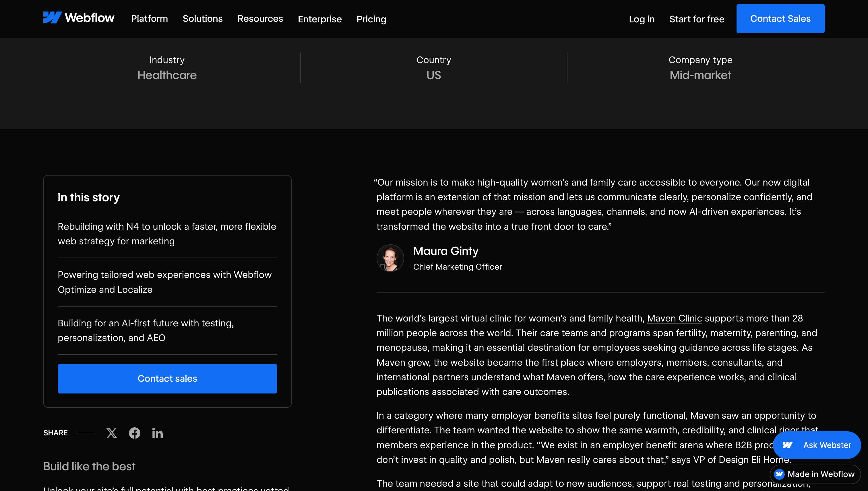Open the Maven Clinic link
The image size is (868, 491).
pos(674,318)
